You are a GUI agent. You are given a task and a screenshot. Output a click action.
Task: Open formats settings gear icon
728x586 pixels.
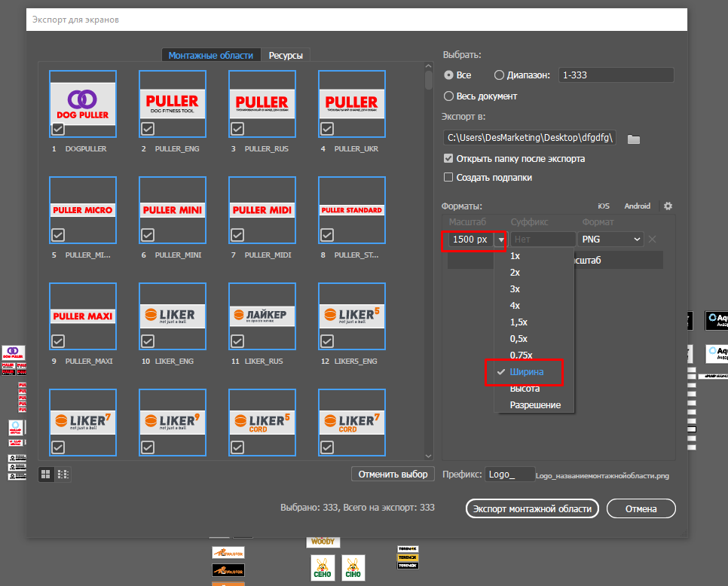point(668,206)
